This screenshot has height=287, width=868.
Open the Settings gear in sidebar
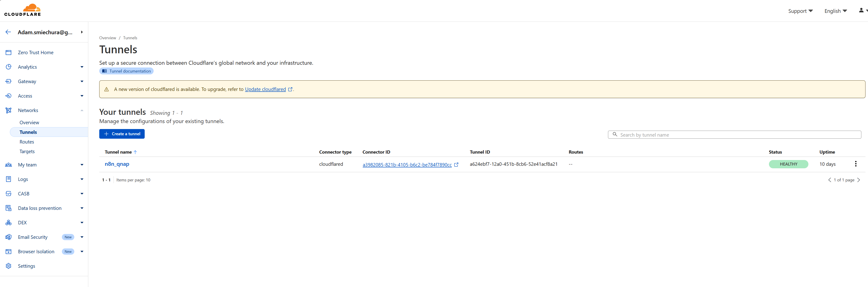coord(8,266)
